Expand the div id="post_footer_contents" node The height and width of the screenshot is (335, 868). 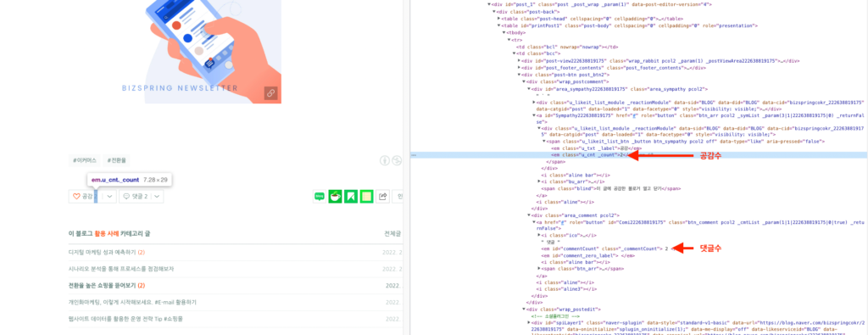tap(520, 68)
